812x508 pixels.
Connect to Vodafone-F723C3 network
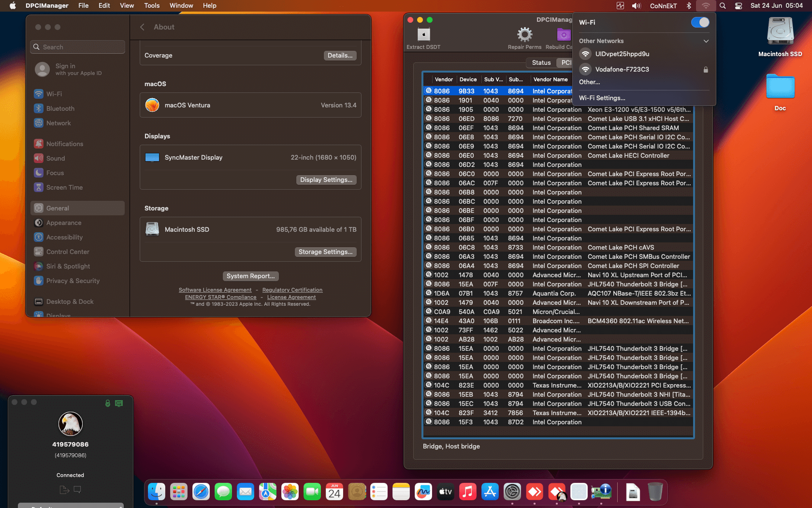(x=622, y=70)
